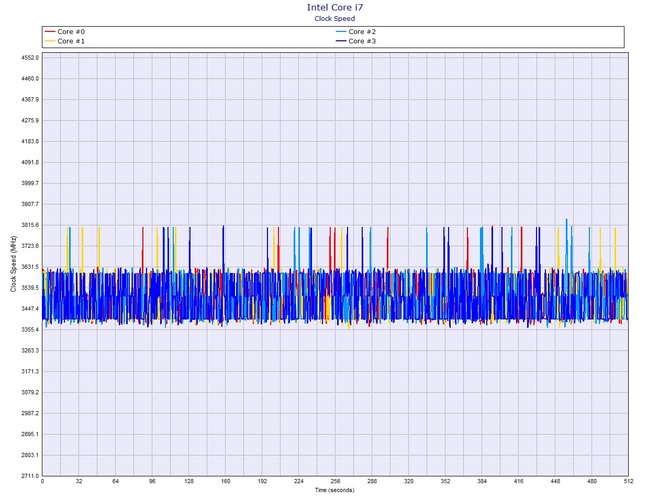670x502 pixels.
Task: Click the 4367.9 y-axis value
Action: tap(30, 100)
